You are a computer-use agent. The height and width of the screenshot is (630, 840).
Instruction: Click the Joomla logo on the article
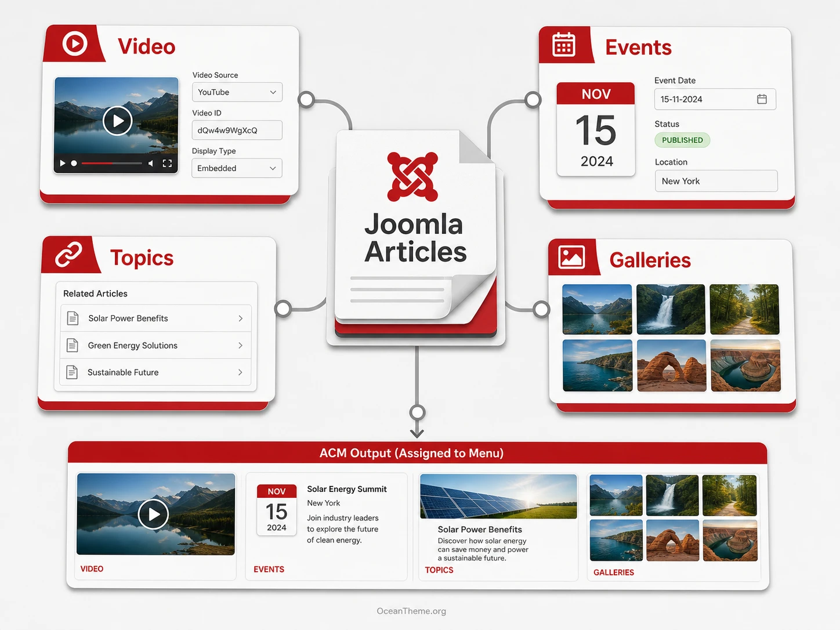click(412, 176)
